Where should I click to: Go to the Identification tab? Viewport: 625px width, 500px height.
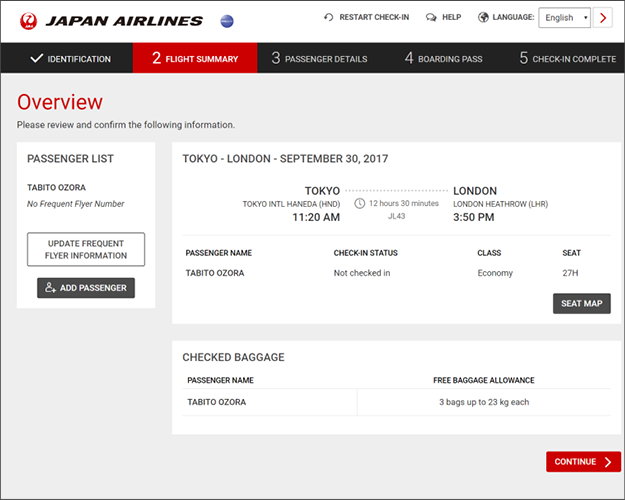[x=70, y=58]
